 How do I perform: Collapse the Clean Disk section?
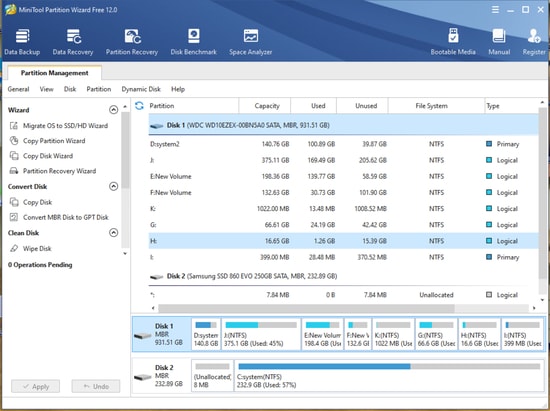tap(113, 233)
